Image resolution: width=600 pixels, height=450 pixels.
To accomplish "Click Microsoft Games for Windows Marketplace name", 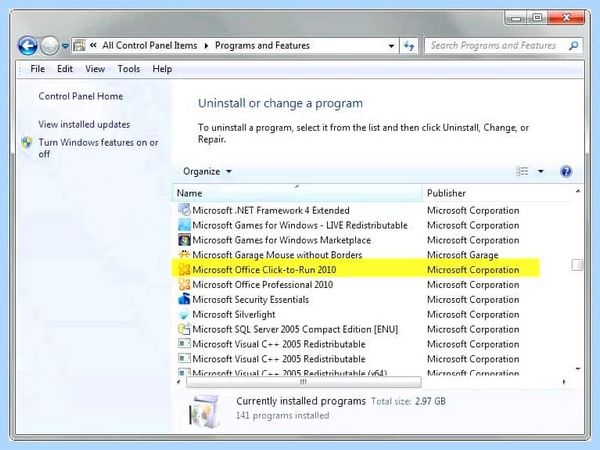I will pos(281,240).
